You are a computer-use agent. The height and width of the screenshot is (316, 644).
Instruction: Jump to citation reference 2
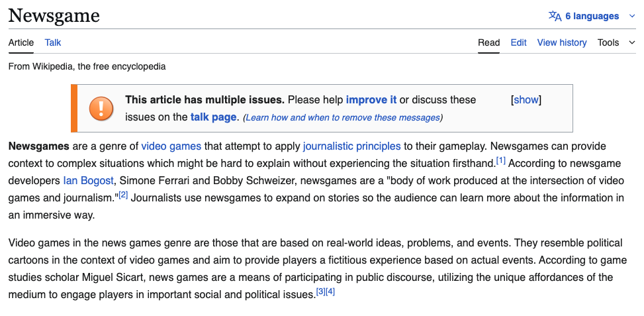(x=123, y=195)
